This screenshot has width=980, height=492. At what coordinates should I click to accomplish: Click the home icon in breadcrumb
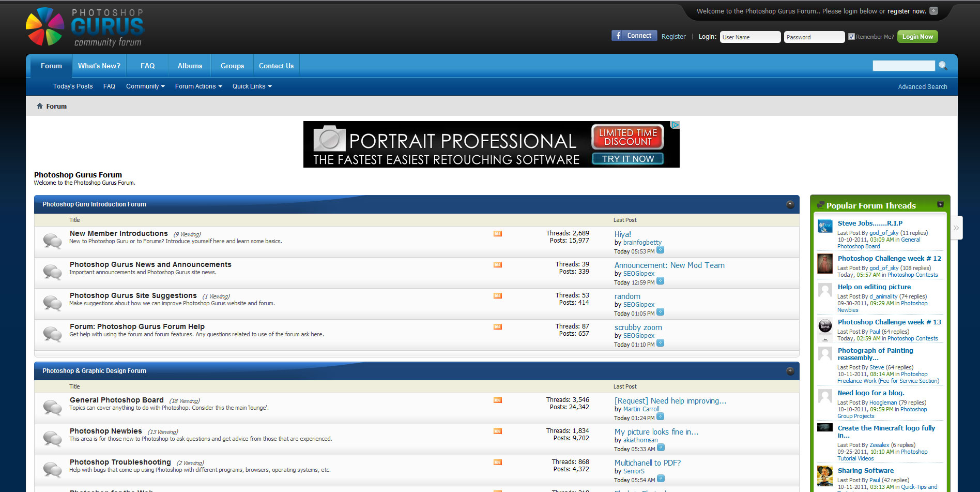[x=40, y=106]
